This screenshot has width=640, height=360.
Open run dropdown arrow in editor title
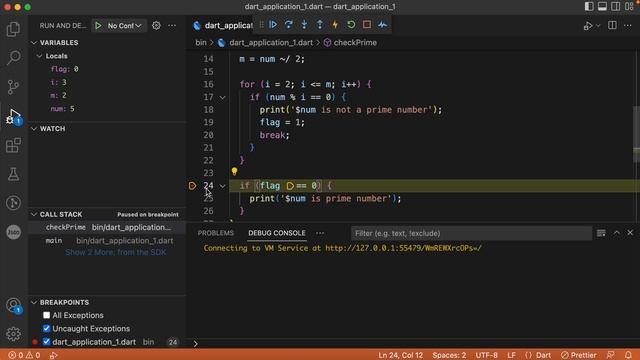tap(598, 26)
